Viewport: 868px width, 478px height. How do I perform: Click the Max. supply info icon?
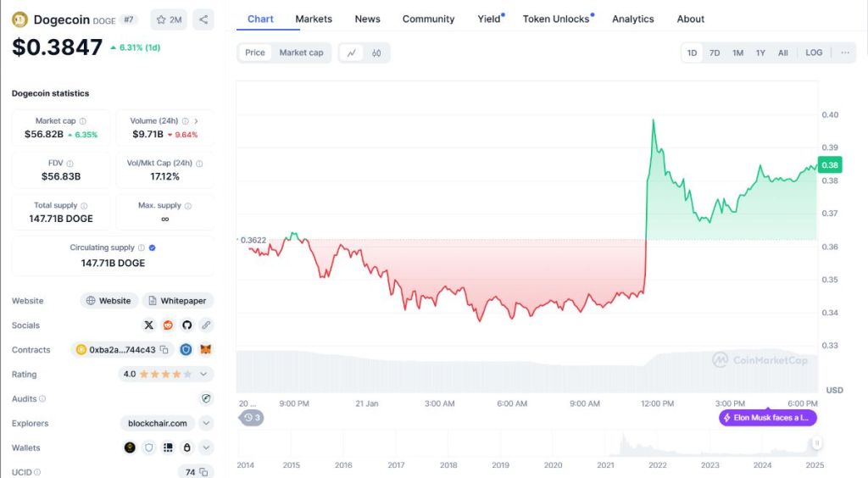[187, 206]
